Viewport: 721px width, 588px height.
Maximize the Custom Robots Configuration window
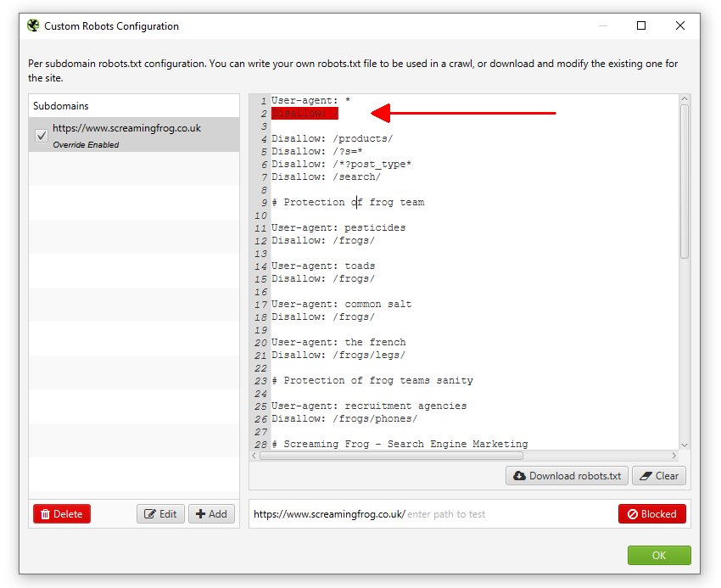[x=641, y=25]
